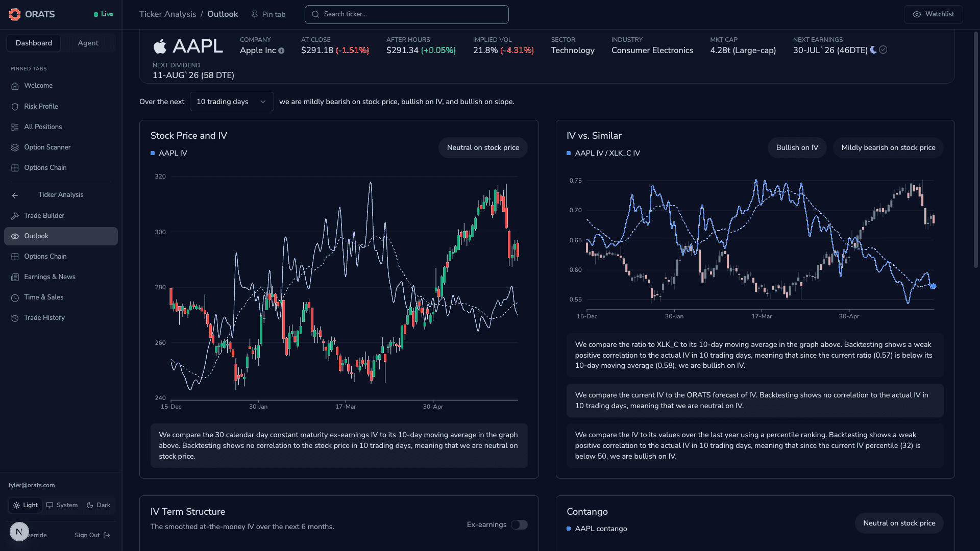Click the checkmark circle icon after earnings date
980x551 pixels.
point(883,50)
